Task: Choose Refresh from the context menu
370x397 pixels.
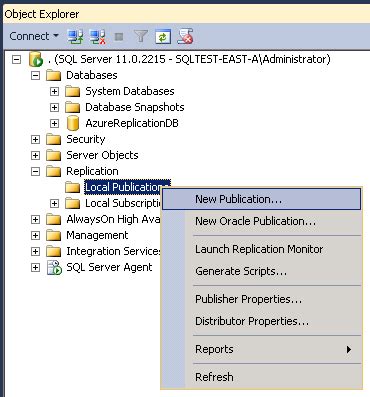Action: coord(261,377)
